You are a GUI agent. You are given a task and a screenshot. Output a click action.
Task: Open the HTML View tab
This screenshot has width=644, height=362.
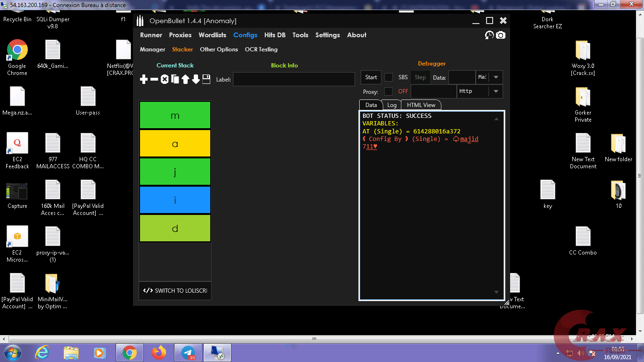421,105
